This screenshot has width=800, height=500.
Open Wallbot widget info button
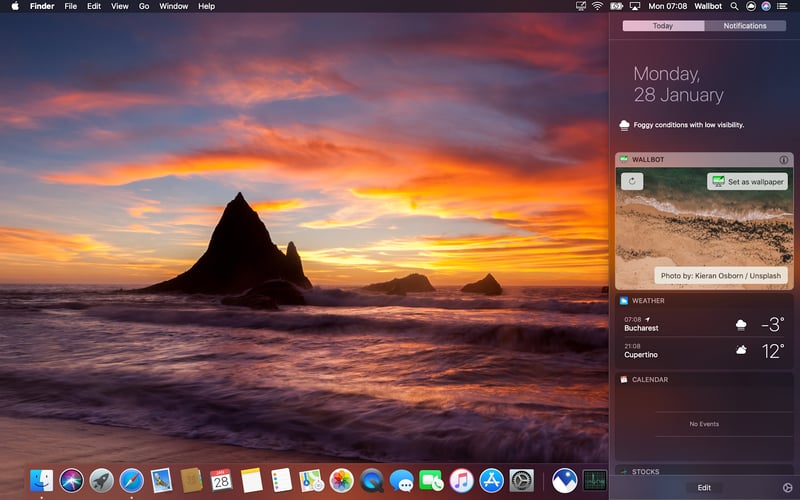click(784, 160)
